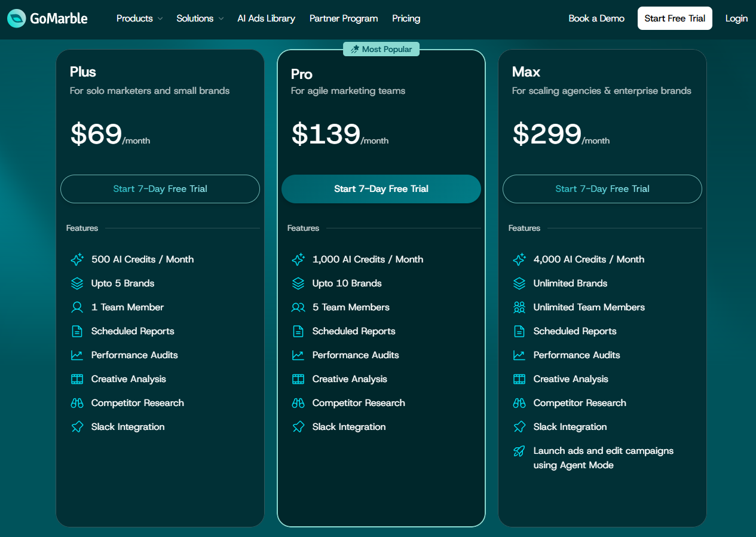Click the Max plan heading
The height and width of the screenshot is (537, 756).
527,72
